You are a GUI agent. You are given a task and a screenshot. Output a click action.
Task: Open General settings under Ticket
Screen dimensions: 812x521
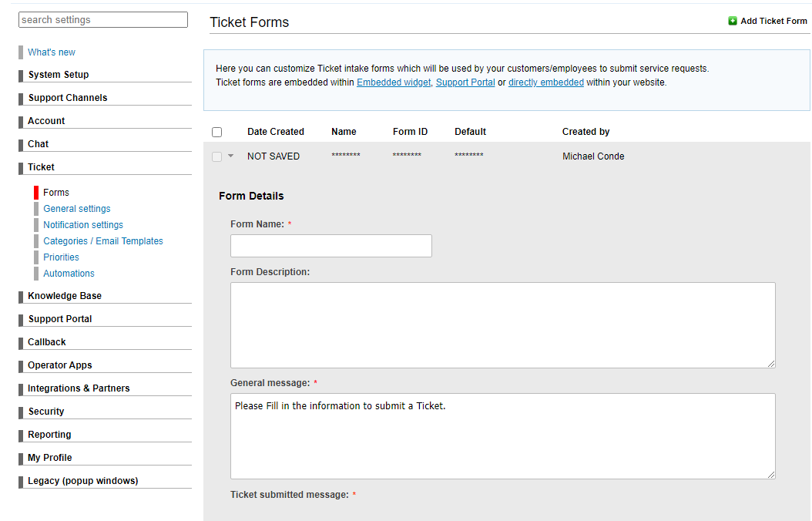tap(77, 209)
